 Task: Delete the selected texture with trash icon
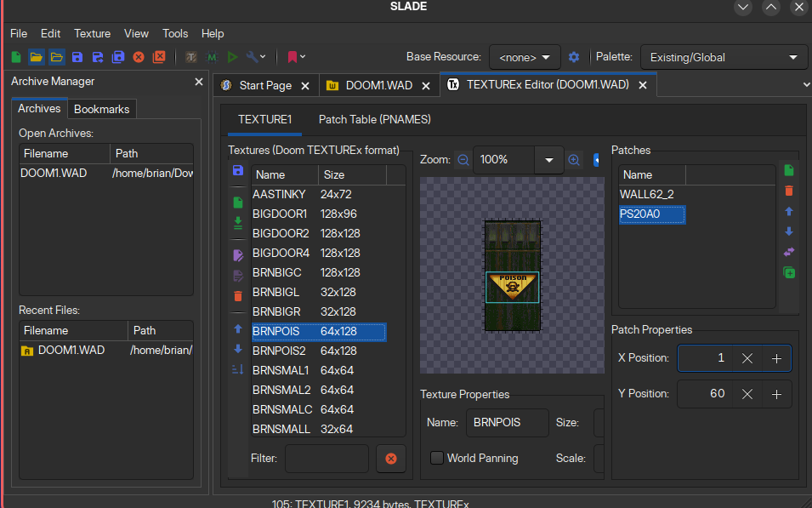point(238,296)
